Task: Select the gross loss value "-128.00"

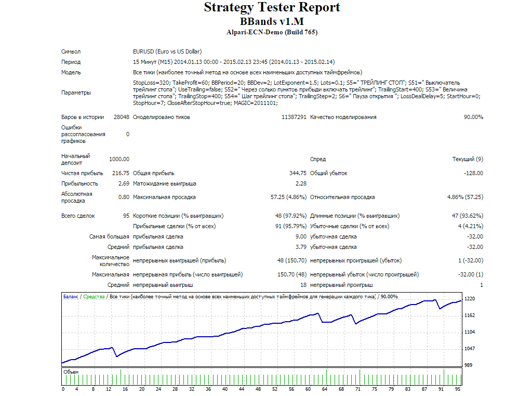Action: click(473, 174)
